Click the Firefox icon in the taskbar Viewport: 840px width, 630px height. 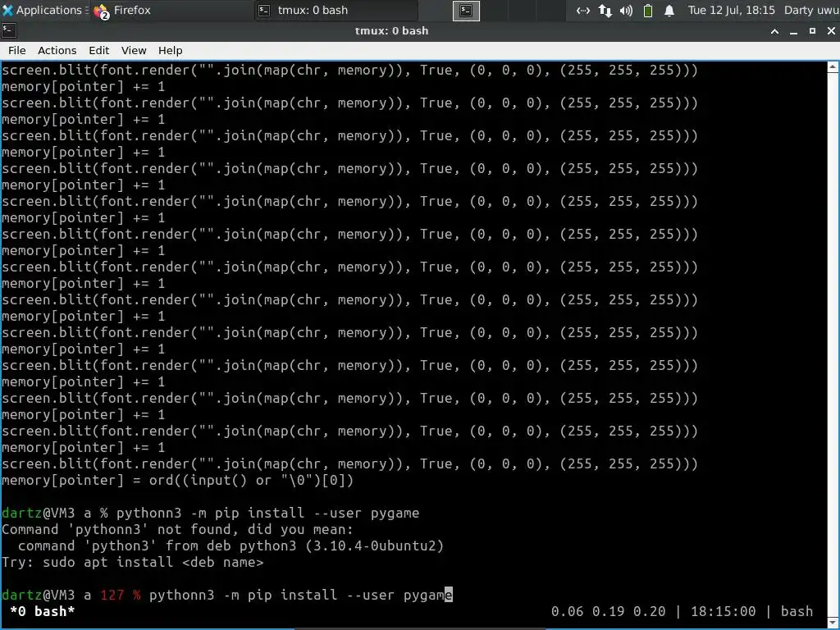(x=101, y=11)
